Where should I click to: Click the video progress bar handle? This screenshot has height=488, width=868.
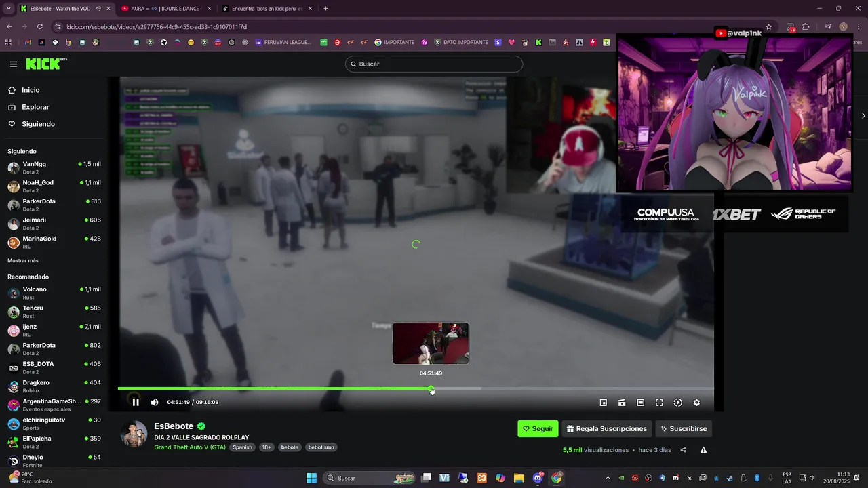[x=431, y=388]
